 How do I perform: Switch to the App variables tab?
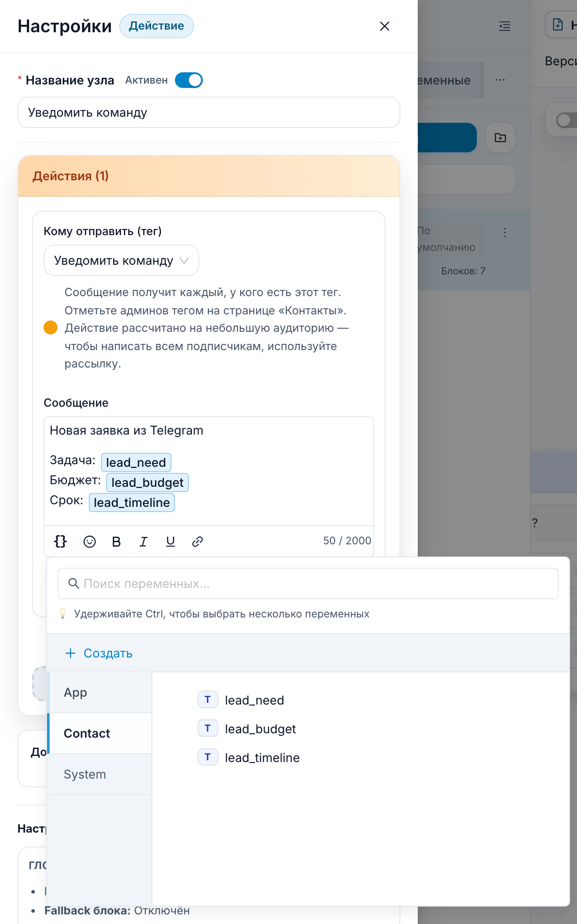100,692
